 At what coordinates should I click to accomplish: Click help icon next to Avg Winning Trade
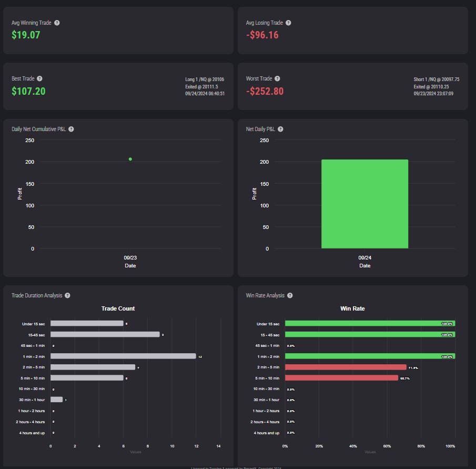coord(57,23)
